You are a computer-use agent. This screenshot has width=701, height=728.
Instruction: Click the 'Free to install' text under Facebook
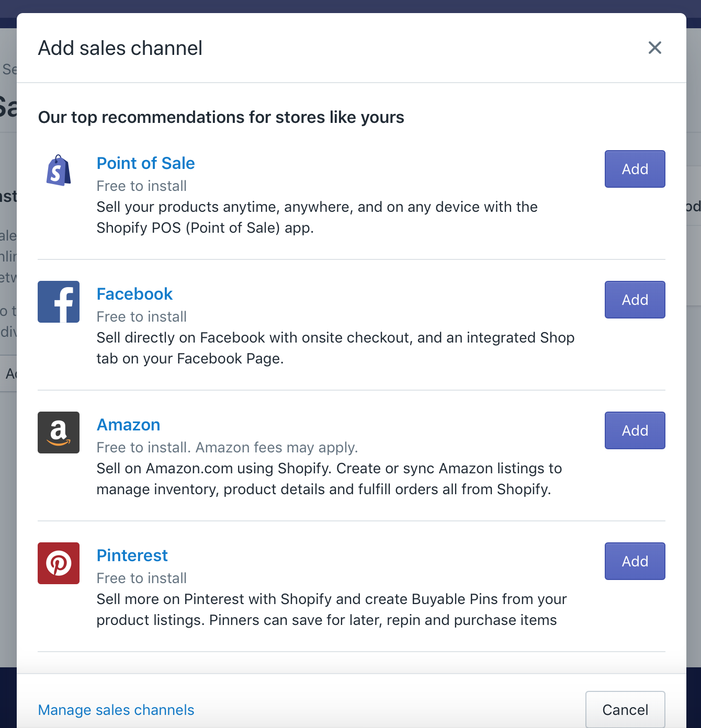pyautogui.click(x=142, y=317)
